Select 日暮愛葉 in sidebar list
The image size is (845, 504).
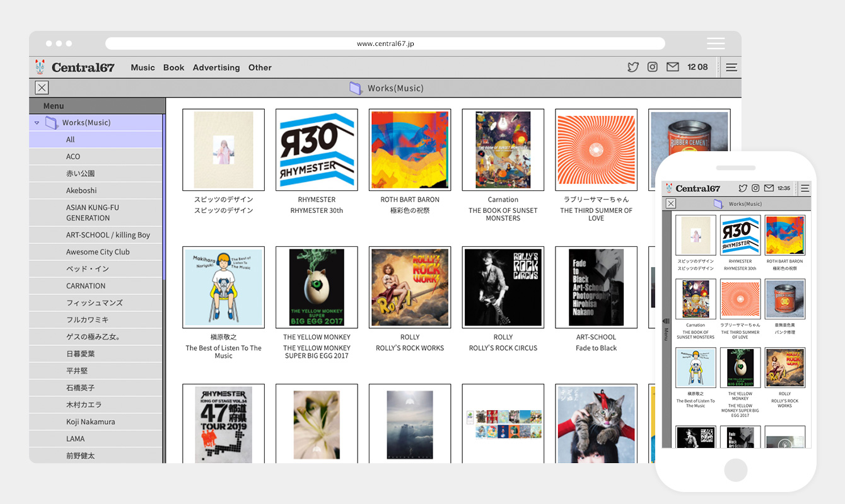96,354
